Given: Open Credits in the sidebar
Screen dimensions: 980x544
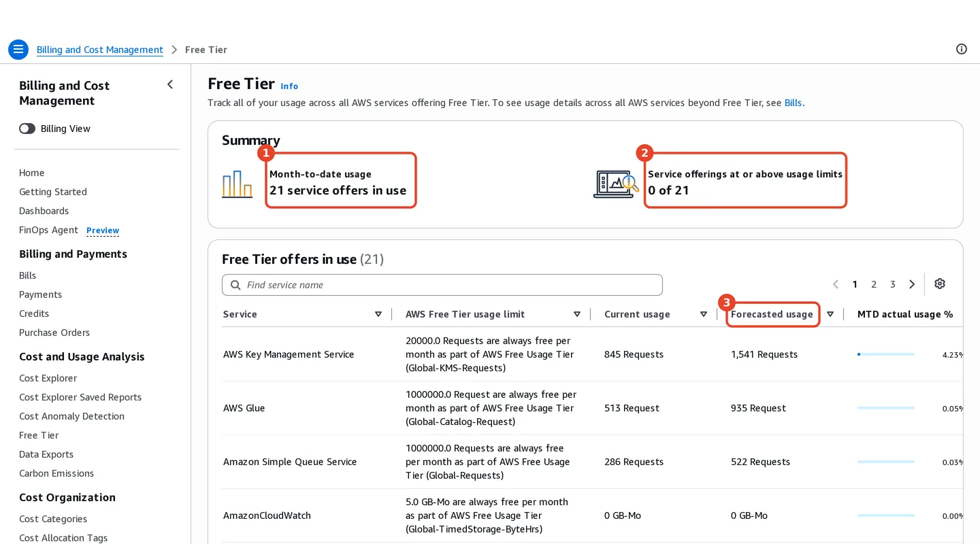Looking at the screenshot, I should pos(34,313).
